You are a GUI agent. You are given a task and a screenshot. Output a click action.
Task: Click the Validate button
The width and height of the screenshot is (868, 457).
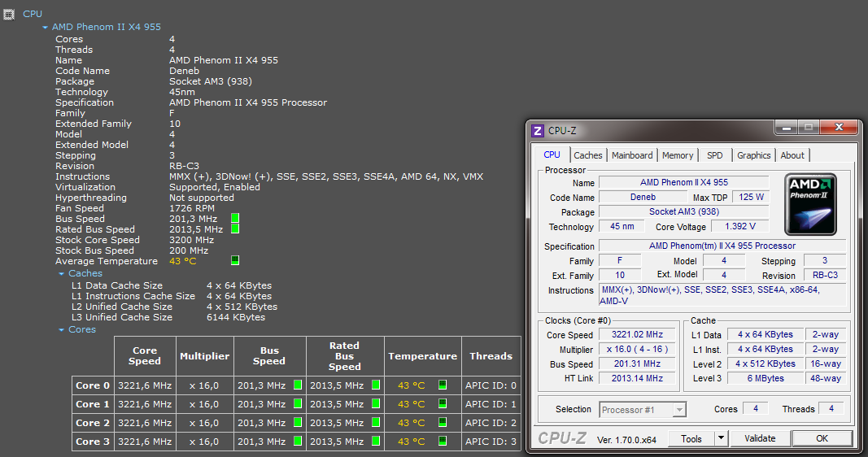pyautogui.click(x=760, y=438)
